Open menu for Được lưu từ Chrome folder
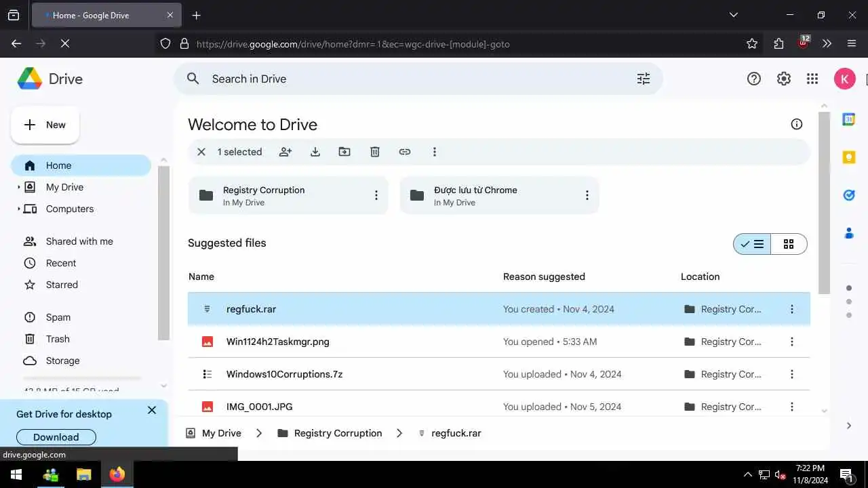The height and width of the screenshot is (488, 868). [587, 195]
